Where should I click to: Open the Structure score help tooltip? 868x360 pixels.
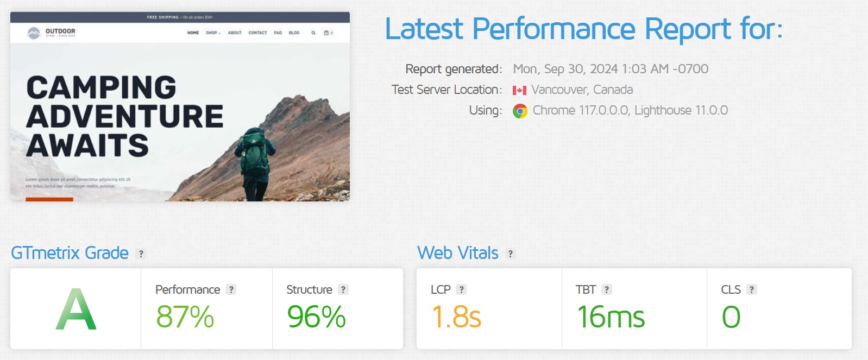pyautogui.click(x=343, y=290)
